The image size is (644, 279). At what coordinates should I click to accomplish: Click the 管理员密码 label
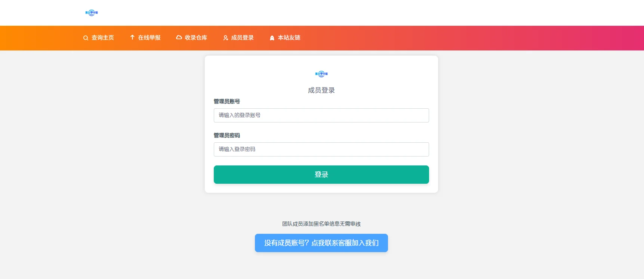pos(227,136)
